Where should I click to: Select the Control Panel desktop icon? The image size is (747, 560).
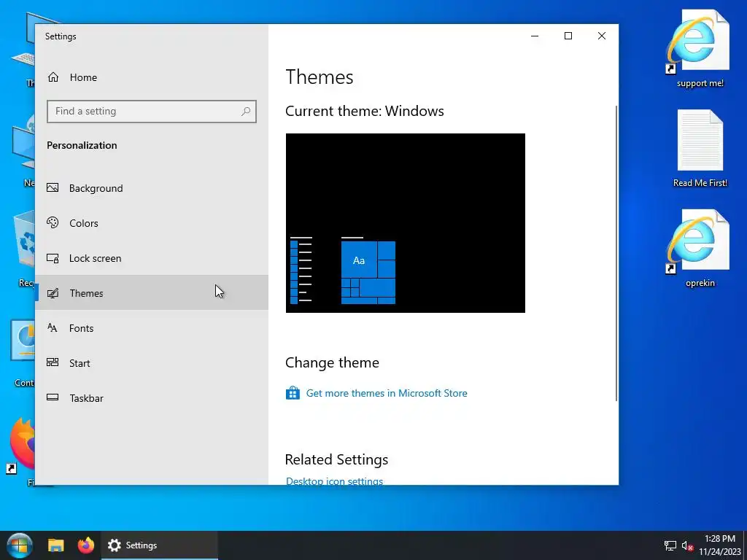(23, 354)
